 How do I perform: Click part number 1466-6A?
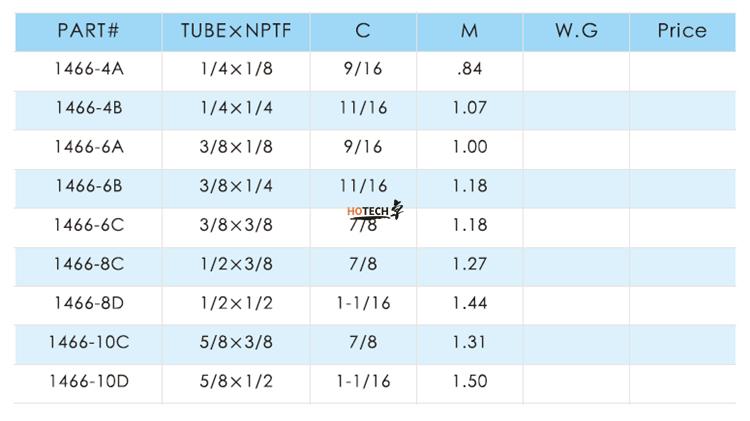(x=88, y=147)
